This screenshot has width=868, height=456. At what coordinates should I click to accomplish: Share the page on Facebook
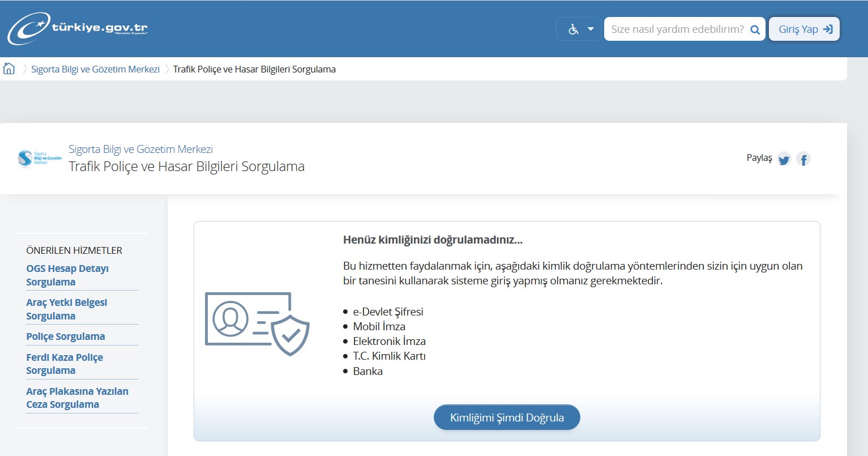point(803,159)
